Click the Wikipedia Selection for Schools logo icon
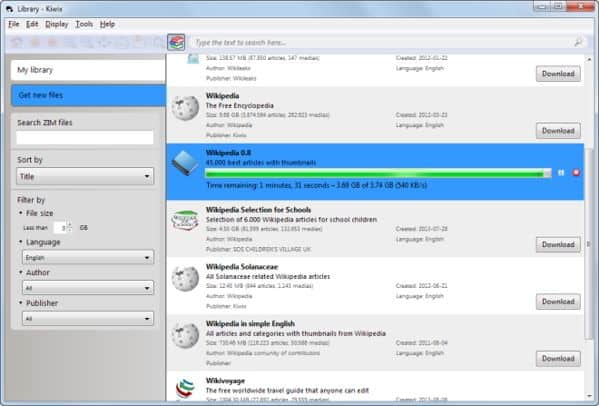599x406 pixels. [x=185, y=220]
